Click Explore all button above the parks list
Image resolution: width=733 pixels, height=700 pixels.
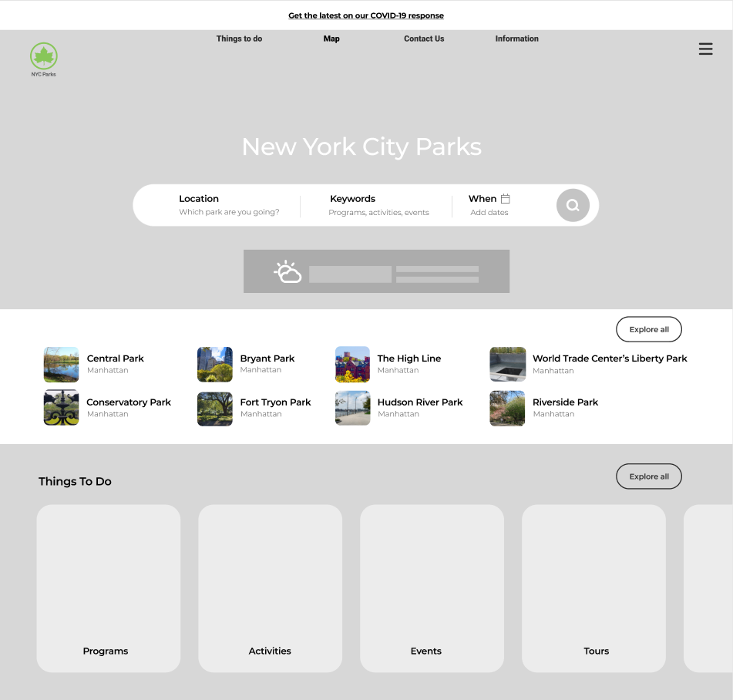coord(649,329)
